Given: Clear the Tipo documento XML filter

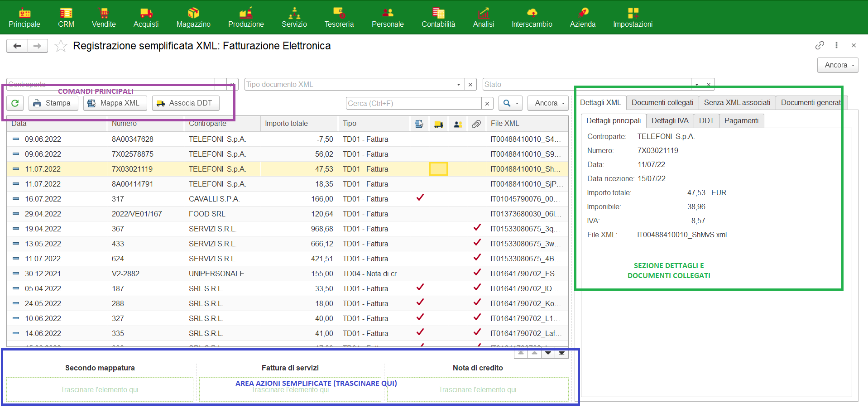Looking at the screenshot, I should 470,84.
